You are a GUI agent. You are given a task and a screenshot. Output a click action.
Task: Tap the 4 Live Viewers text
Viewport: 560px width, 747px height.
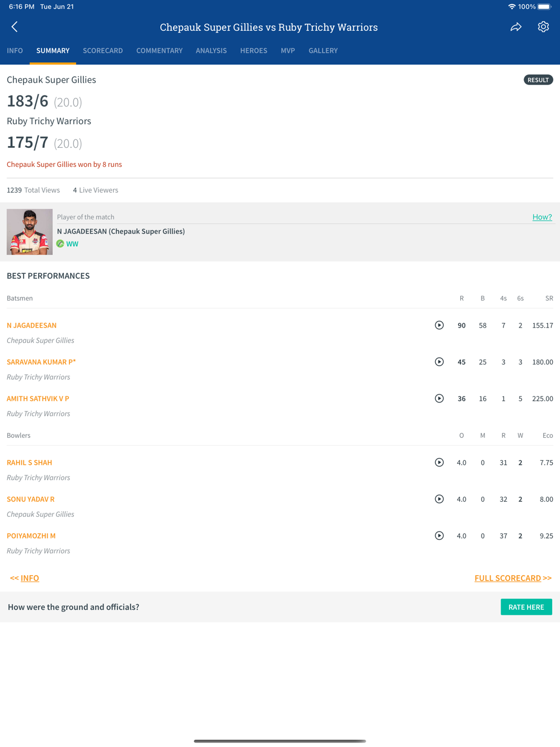(96, 190)
